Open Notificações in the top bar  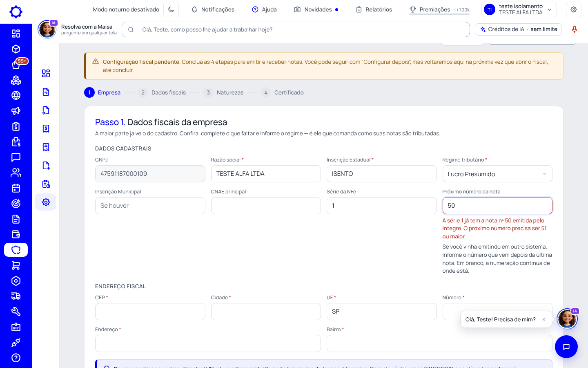tap(213, 9)
